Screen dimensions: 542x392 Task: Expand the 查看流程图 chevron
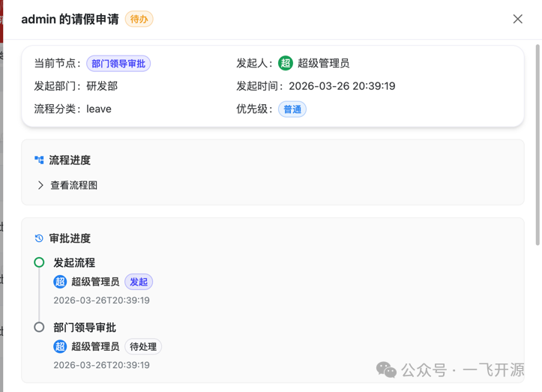coord(40,185)
